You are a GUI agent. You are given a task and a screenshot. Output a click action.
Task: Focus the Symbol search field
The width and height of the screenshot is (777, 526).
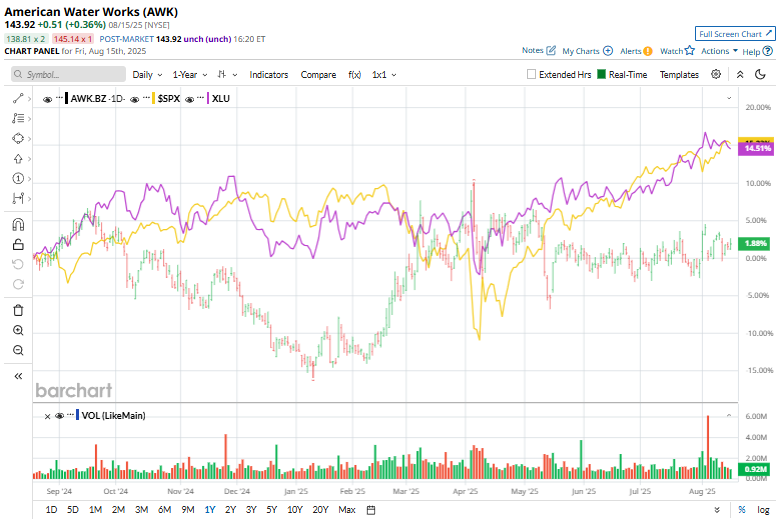tap(68, 74)
